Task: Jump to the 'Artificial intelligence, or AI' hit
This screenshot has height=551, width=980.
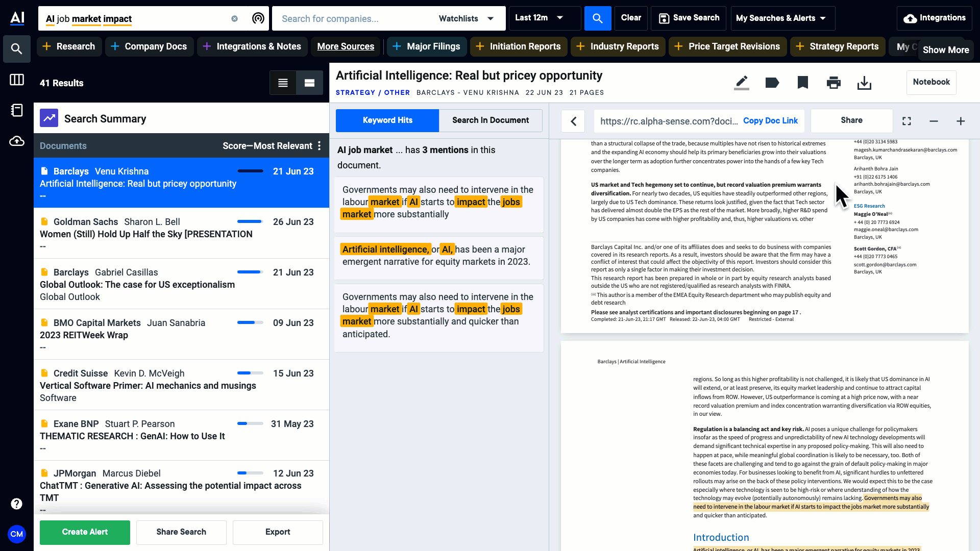Action: point(439,258)
